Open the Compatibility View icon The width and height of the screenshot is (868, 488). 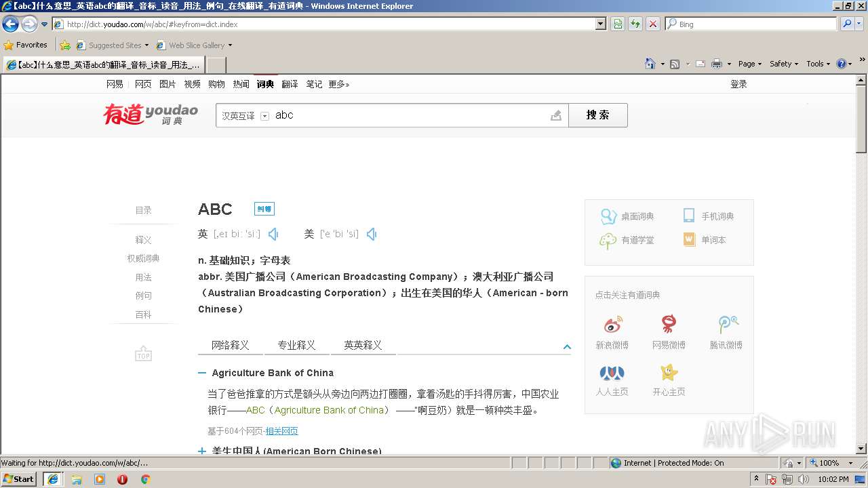tap(618, 24)
